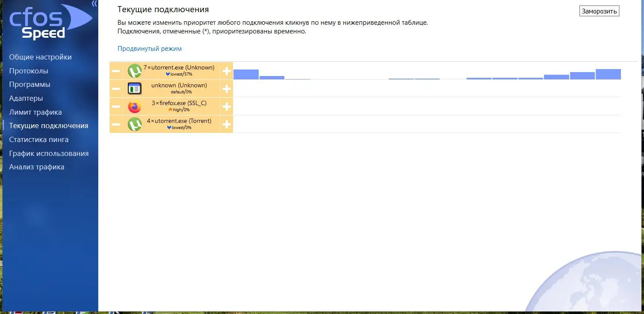Click the uTorrent icon for 4×utorrent.exe (Torrent)
This screenshot has width=644, height=314.
134,125
